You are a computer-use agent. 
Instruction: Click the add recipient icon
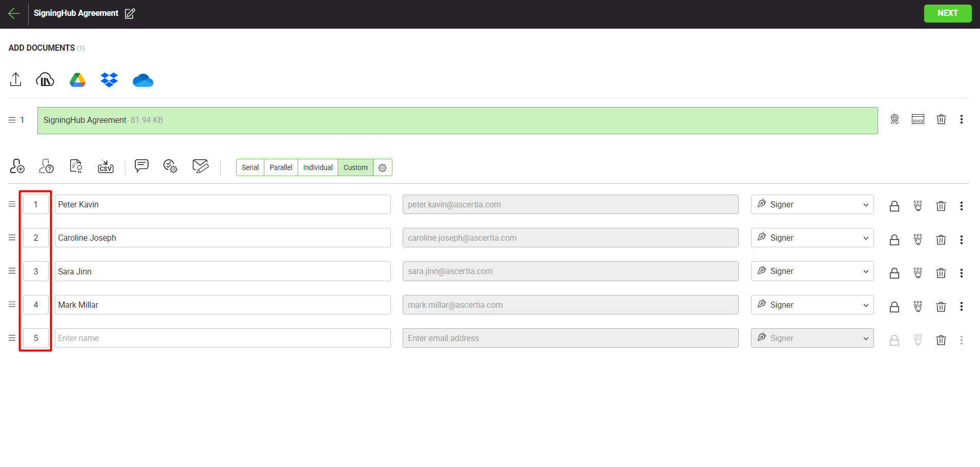click(17, 166)
